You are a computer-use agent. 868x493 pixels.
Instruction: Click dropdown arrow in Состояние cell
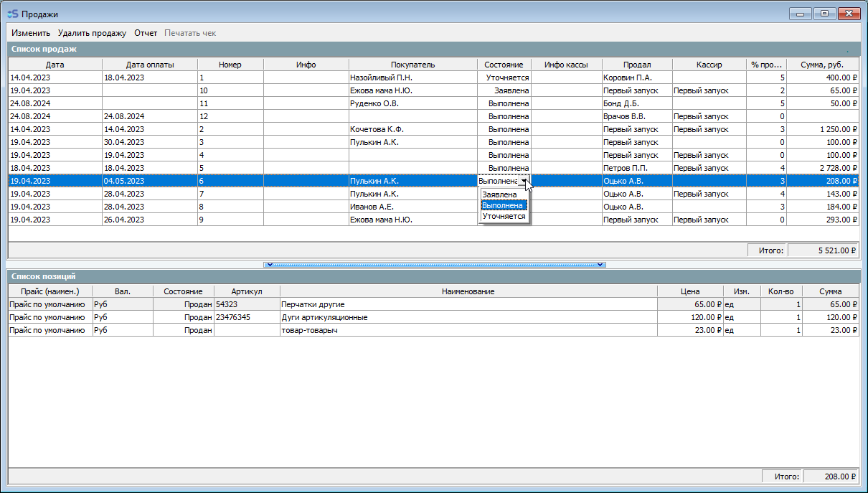point(524,182)
